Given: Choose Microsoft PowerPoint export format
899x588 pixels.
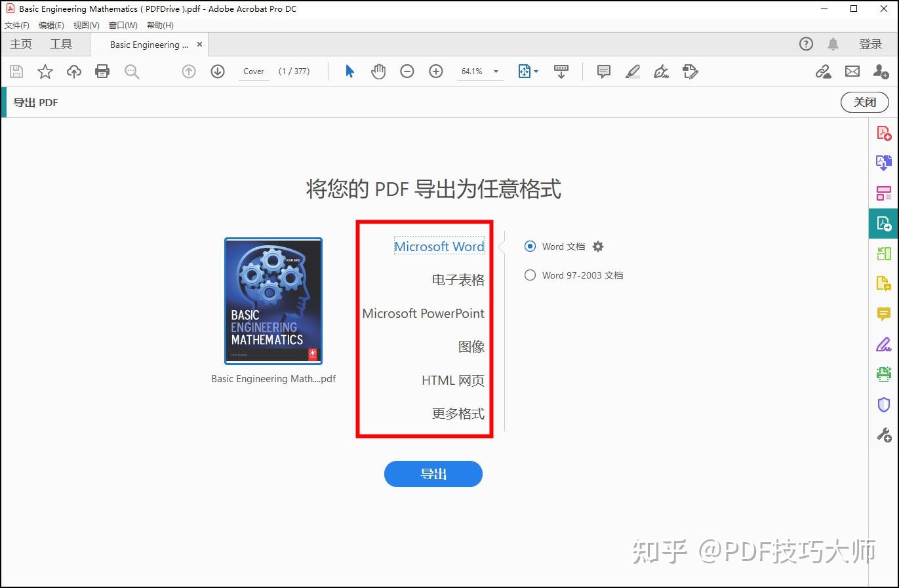Looking at the screenshot, I should (424, 313).
